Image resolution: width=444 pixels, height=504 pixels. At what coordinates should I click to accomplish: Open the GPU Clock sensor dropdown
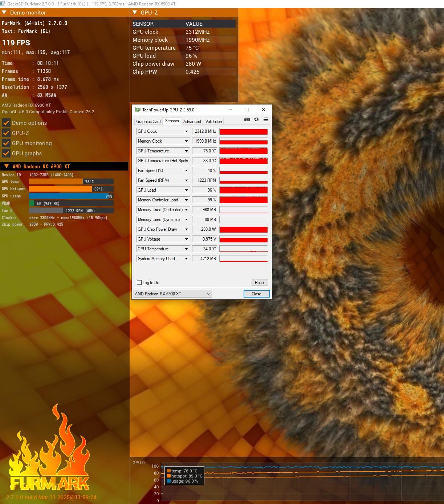point(186,131)
